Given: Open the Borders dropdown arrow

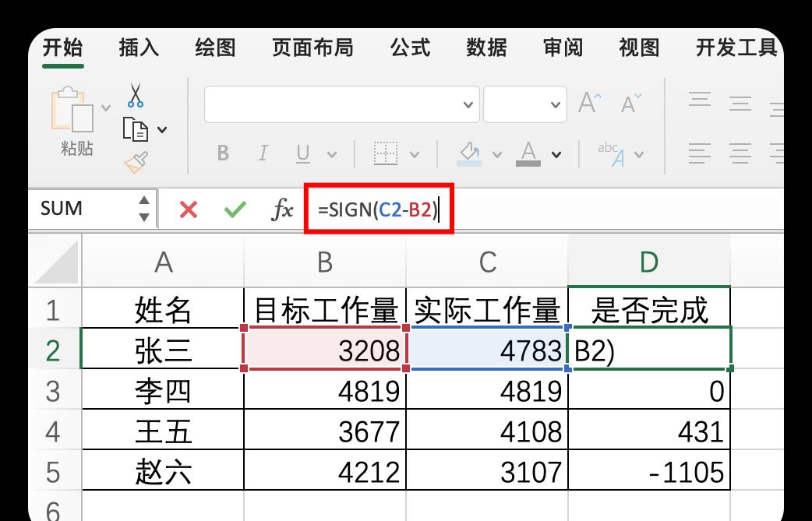Looking at the screenshot, I should tap(415, 154).
